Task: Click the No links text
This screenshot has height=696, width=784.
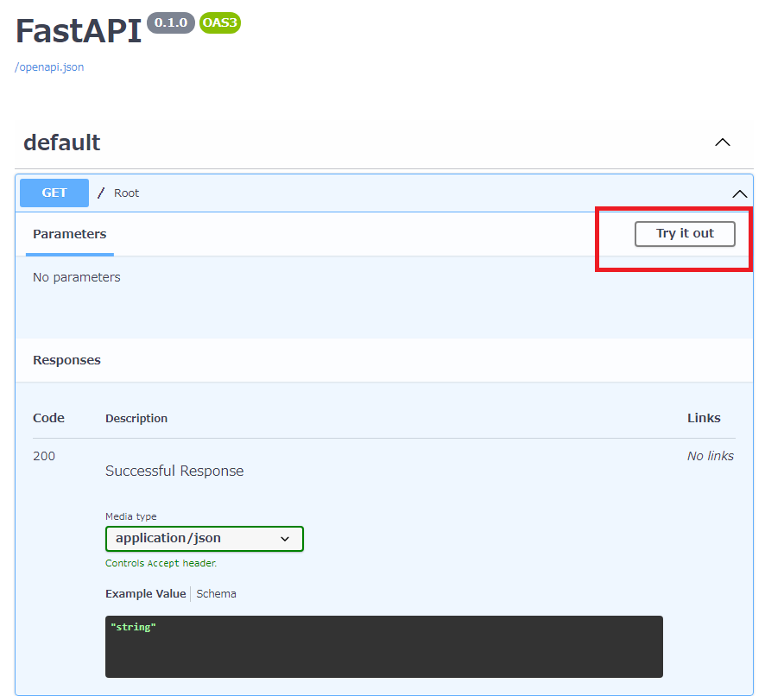Action: (x=710, y=456)
